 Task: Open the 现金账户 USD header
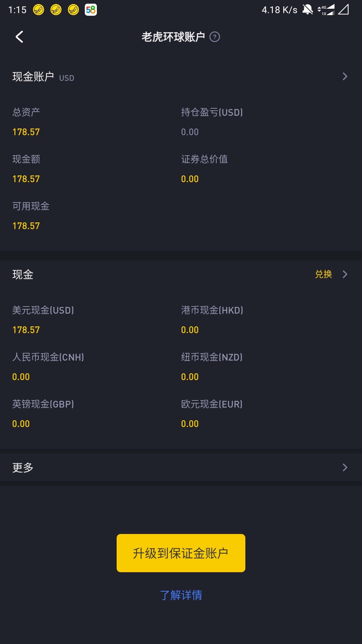click(181, 77)
